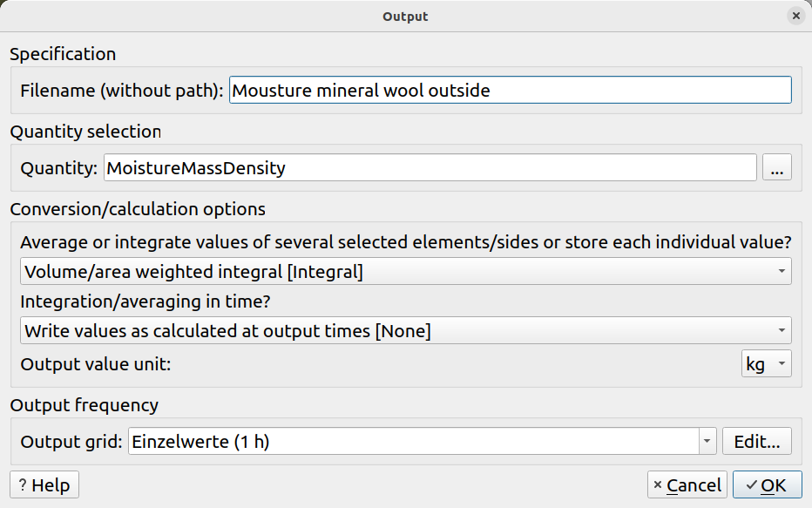Close the Output dialog window
The width and height of the screenshot is (812, 508).
796,16
